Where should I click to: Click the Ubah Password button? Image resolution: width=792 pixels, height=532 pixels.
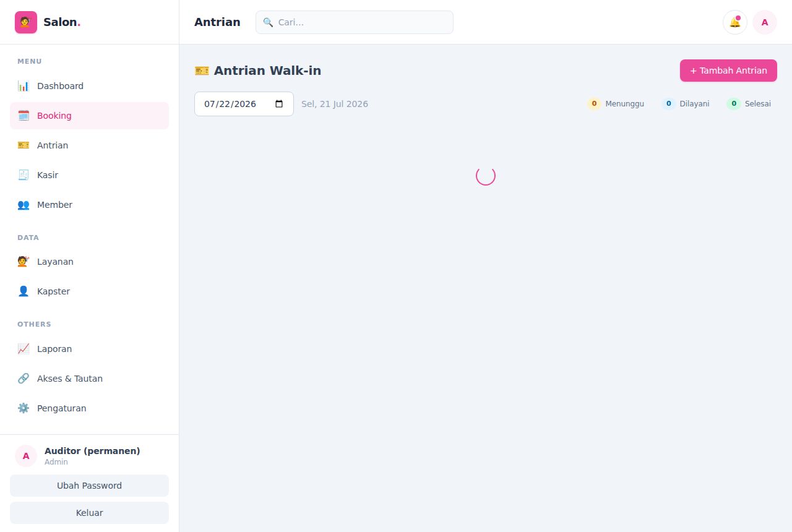pyautogui.click(x=89, y=486)
